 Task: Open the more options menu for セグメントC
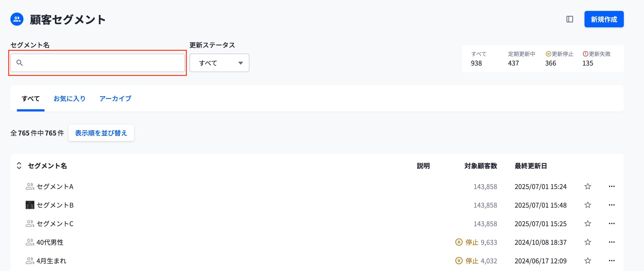(612, 223)
